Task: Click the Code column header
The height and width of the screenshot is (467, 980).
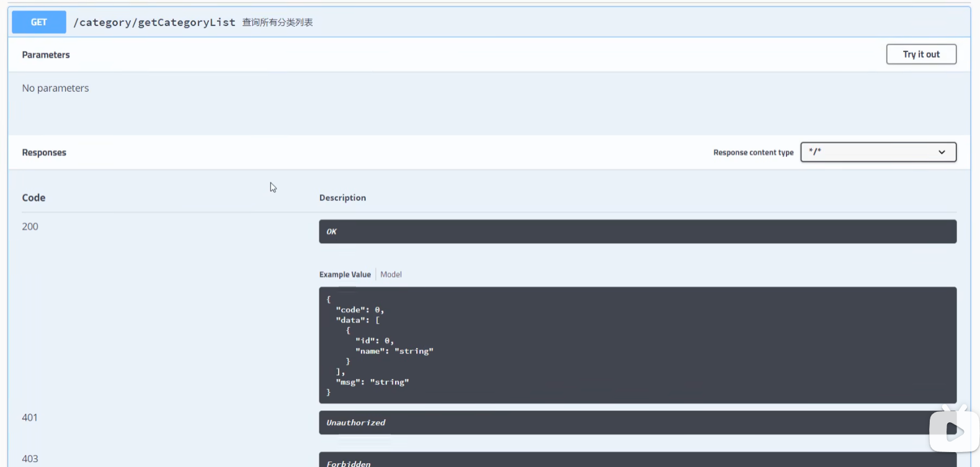Action: (33, 198)
